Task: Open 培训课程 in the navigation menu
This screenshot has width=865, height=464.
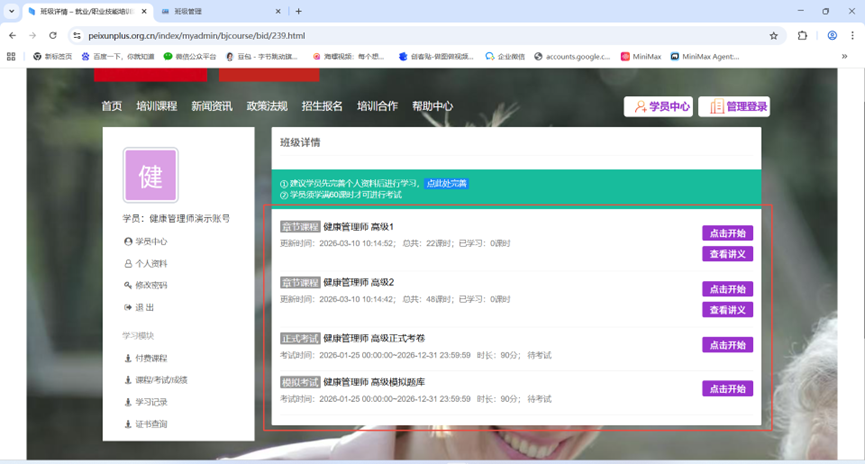Action: pos(156,106)
